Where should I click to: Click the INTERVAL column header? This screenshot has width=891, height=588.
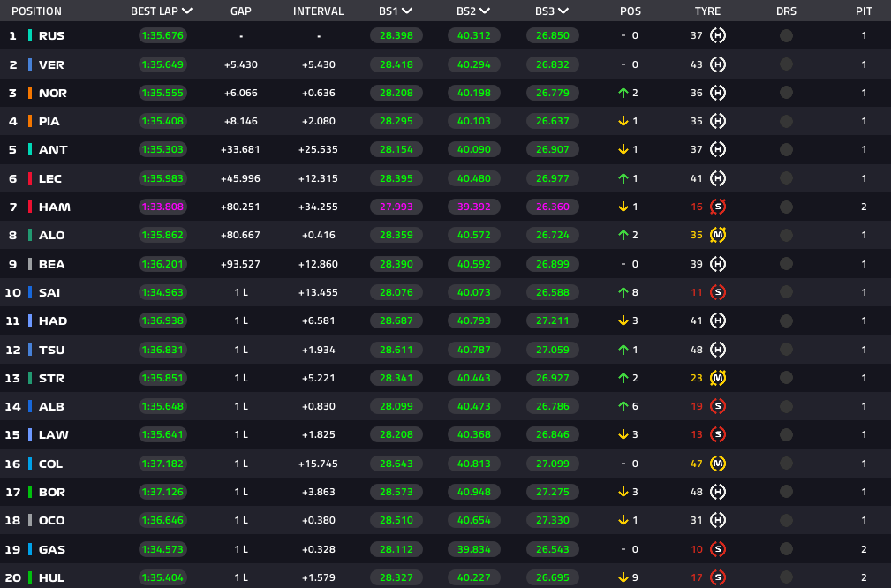tap(318, 11)
